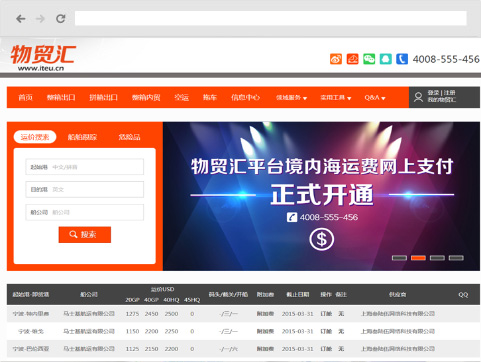
Task: Reload the page with refresh icon
Action: [61, 19]
